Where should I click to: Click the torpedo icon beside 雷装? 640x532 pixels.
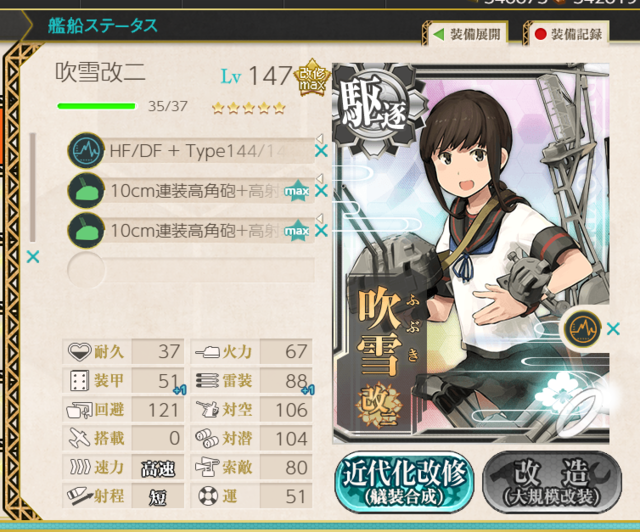207,381
